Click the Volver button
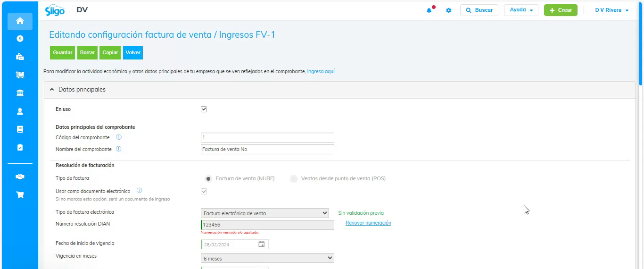644x269 pixels. coord(133,52)
